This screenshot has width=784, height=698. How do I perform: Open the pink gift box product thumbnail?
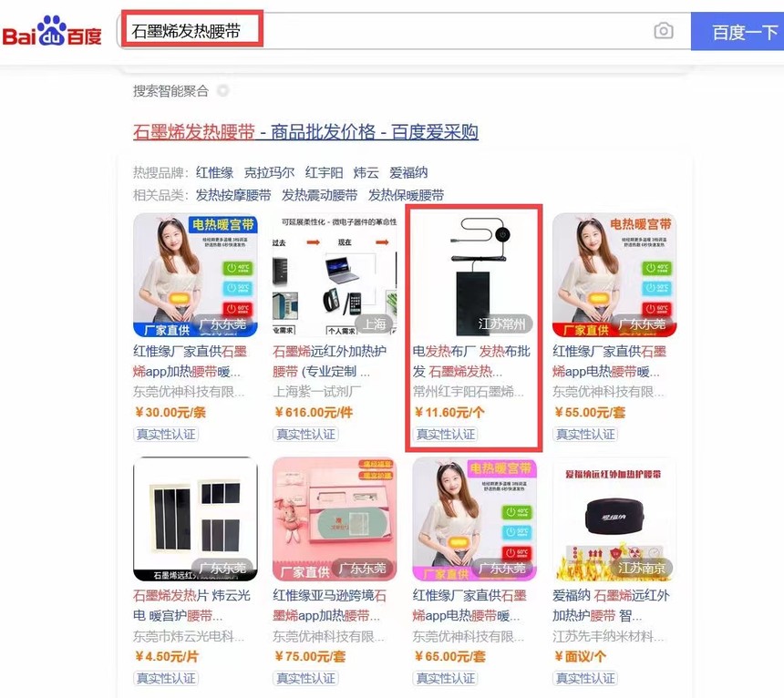click(335, 518)
